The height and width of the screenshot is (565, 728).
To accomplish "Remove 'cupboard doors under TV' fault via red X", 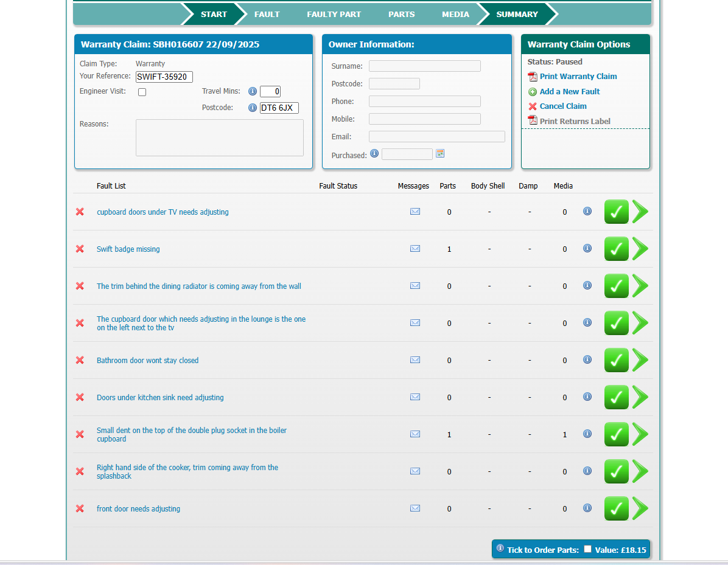I will (80, 212).
